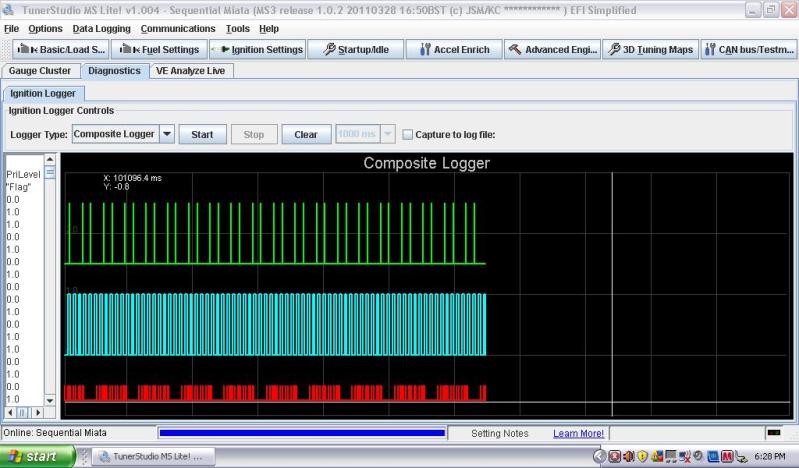The width and height of the screenshot is (799, 468).
Task: Open Ignition Settings toolbar button
Action: pos(257,49)
